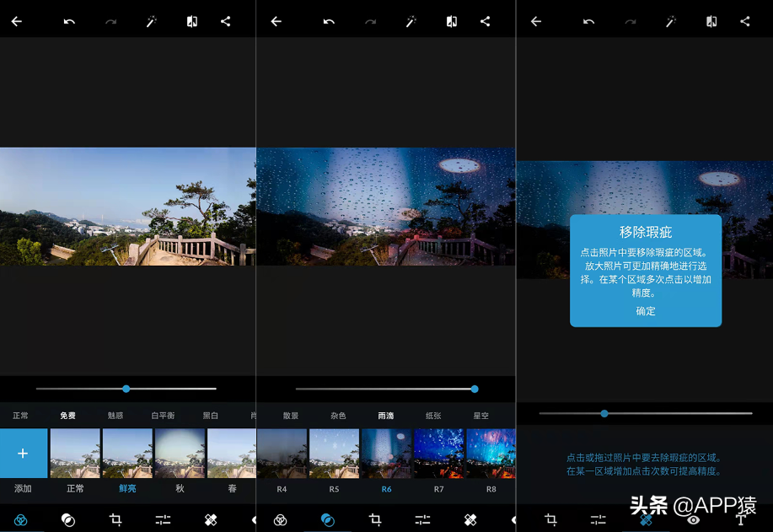The image size is (773, 532).
Task: Share photo from left screen
Action: (225, 21)
